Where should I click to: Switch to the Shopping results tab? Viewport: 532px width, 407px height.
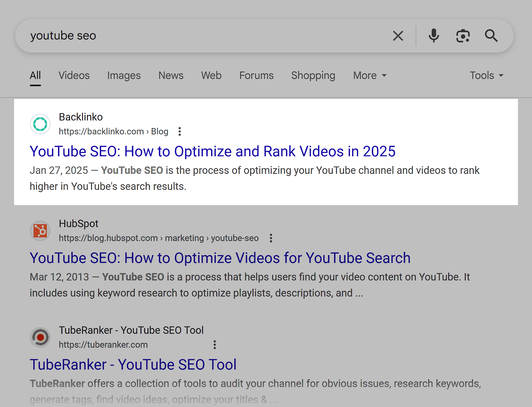point(313,76)
